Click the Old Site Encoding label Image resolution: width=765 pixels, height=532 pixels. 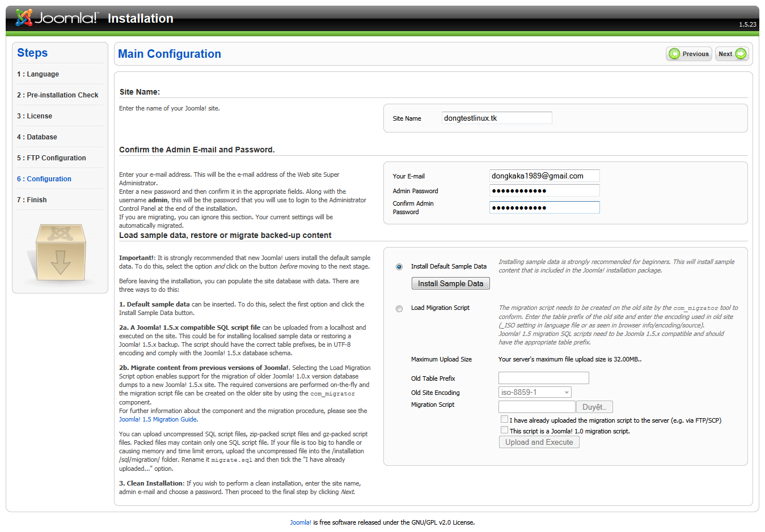(x=436, y=393)
